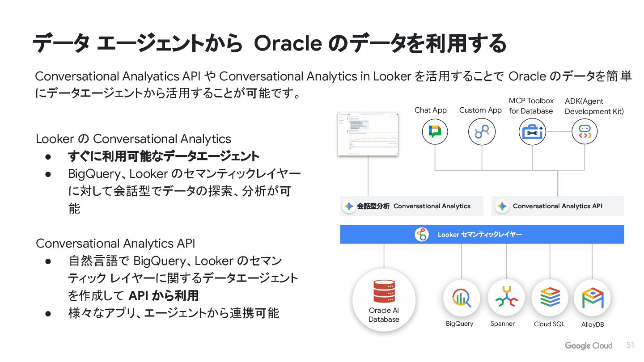Click the Google Cloud logo

click(x=589, y=345)
